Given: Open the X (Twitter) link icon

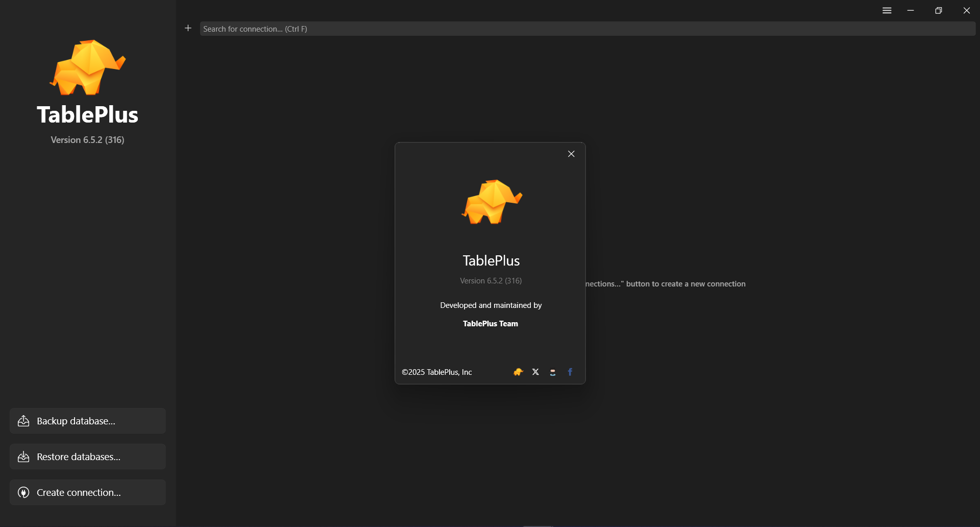Looking at the screenshot, I should point(535,372).
